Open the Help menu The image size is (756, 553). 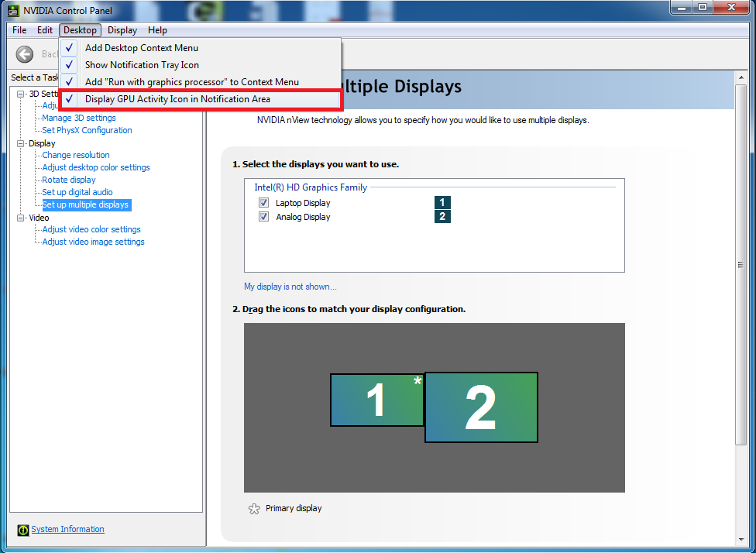158,30
